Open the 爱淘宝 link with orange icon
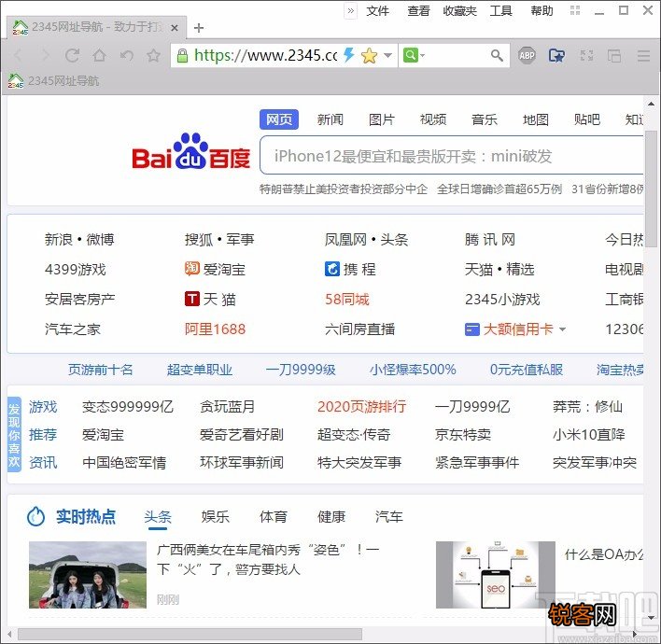 [215, 269]
